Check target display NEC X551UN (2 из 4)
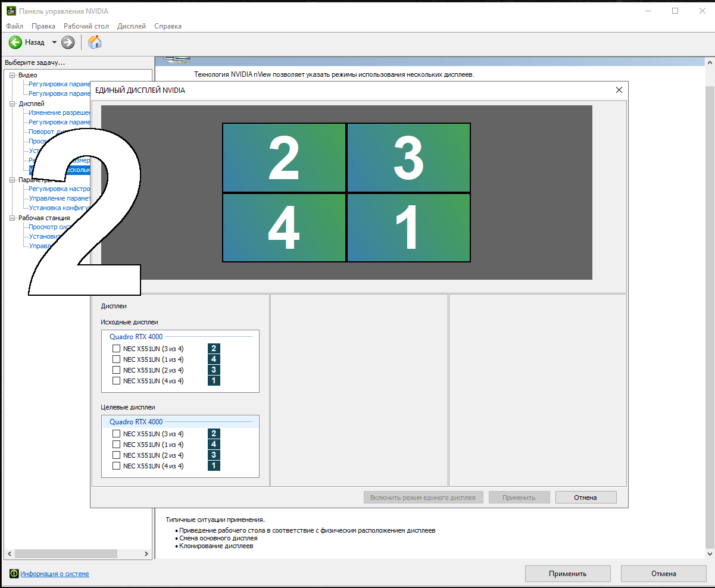This screenshot has height=588, width=715. (117, 455)
